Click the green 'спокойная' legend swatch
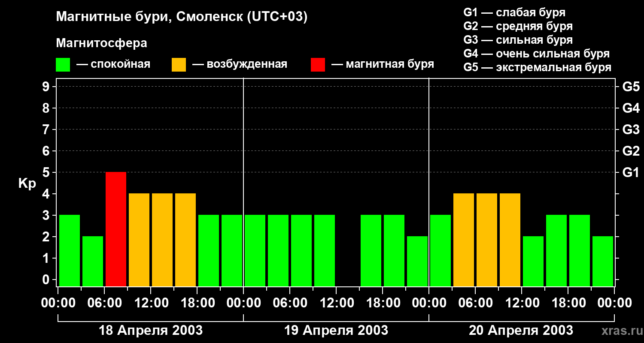Image resolution: width=644 pixels, height=343 pixels. tap(63, 65)
